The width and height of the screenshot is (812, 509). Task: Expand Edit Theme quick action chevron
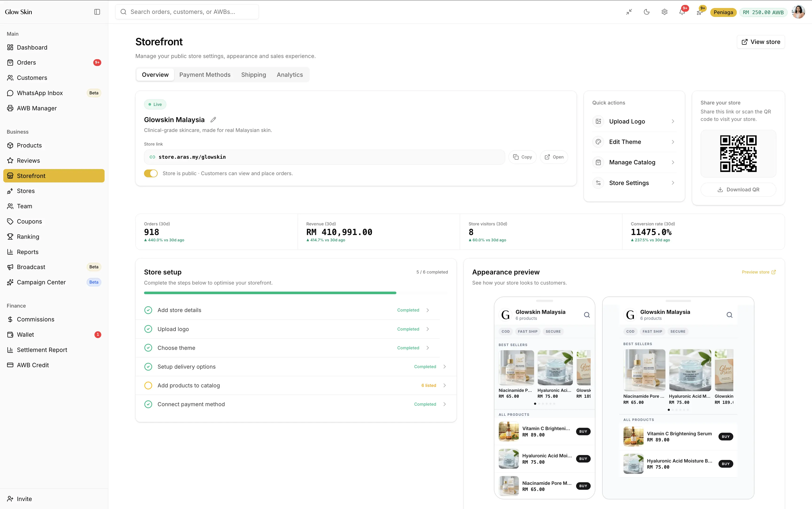pyautogui.click(x=673, y=142)
